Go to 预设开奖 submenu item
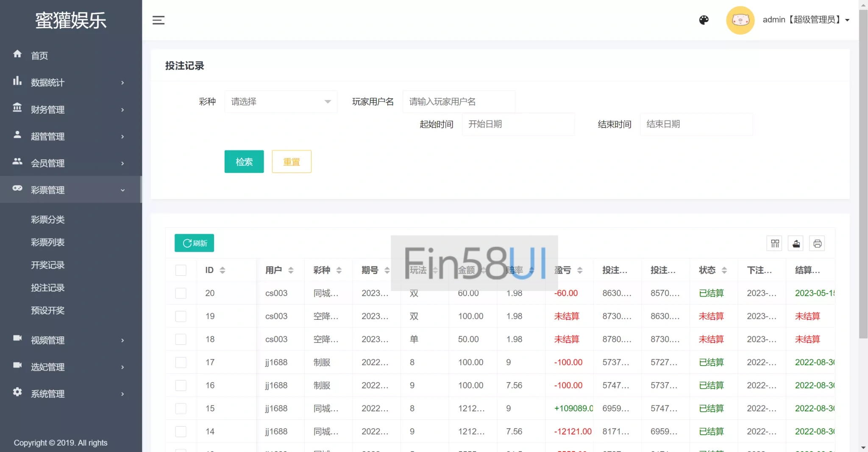 [x=48, y=311]
